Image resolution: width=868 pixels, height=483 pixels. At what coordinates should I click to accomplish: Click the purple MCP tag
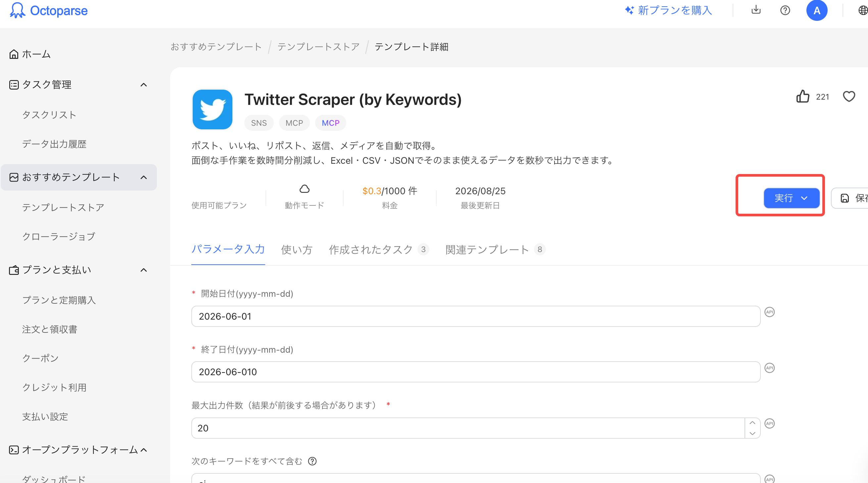click(x=331, y=123)
